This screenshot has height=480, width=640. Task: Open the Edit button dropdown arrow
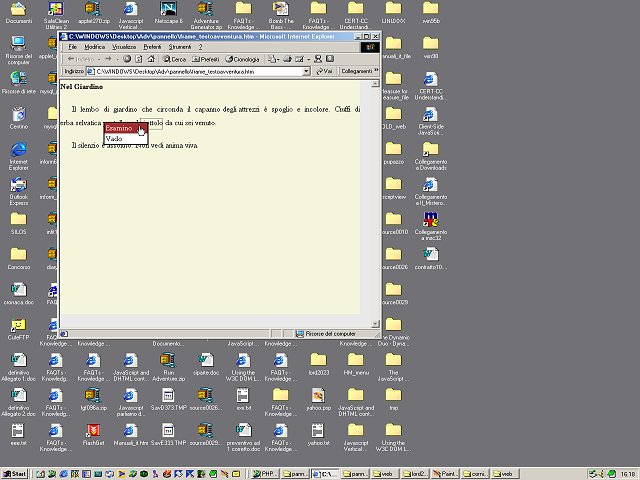[x=309, y=60]
